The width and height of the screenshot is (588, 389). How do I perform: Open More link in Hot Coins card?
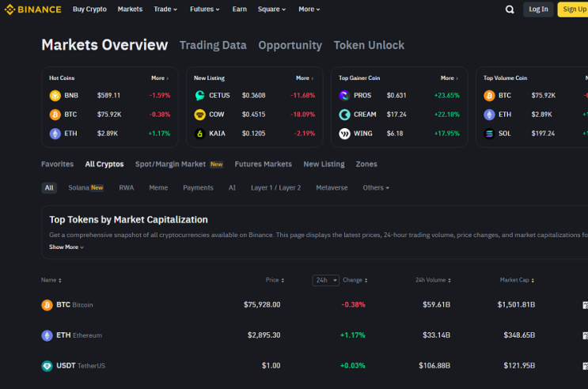coord(160,78)
